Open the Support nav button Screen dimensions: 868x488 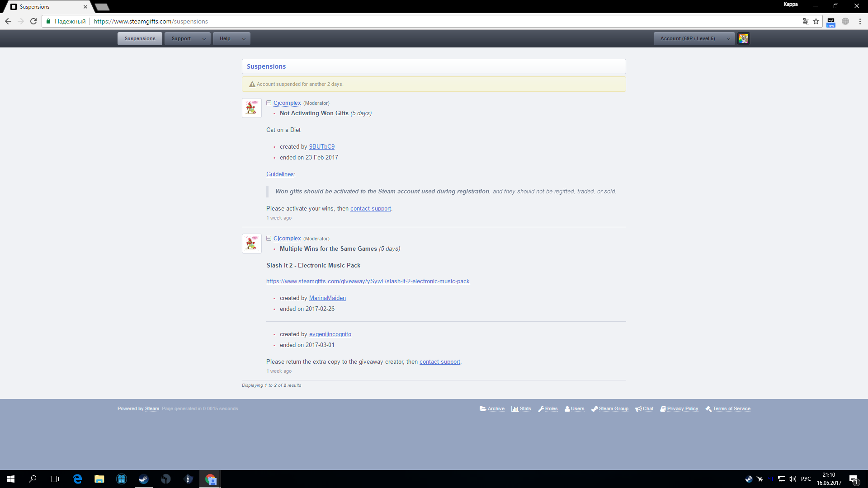[181, 38]
